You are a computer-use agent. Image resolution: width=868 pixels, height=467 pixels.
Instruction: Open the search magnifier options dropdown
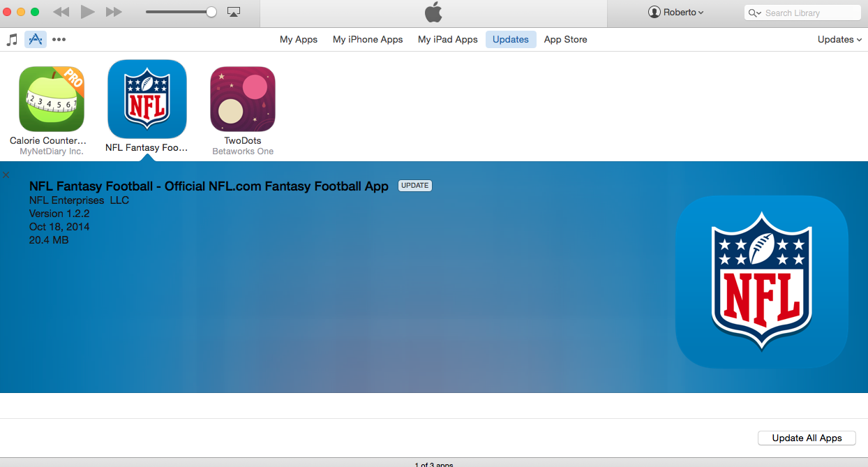[x=756, y=13]
